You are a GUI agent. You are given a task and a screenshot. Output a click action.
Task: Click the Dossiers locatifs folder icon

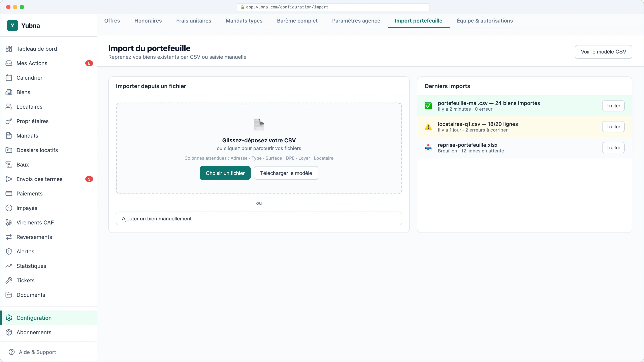point(9,150)
